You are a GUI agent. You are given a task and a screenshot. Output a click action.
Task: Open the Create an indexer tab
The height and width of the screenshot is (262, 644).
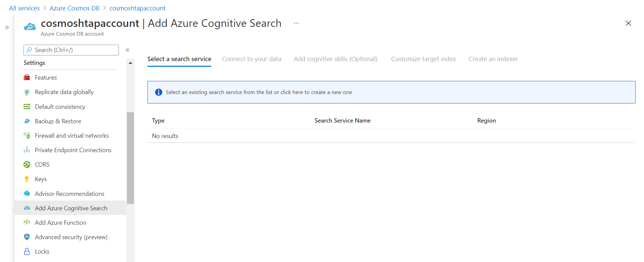coord(493,59)
